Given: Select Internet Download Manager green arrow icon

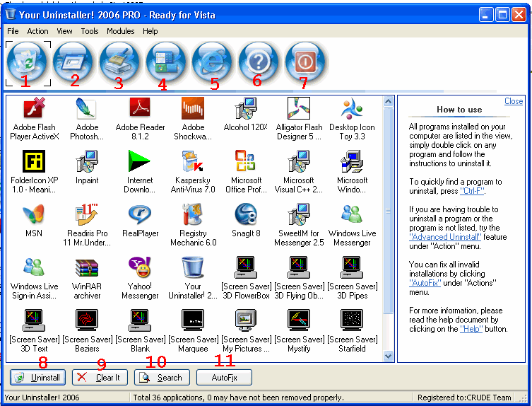Looking at the screenshot, I should pos(139,161).
